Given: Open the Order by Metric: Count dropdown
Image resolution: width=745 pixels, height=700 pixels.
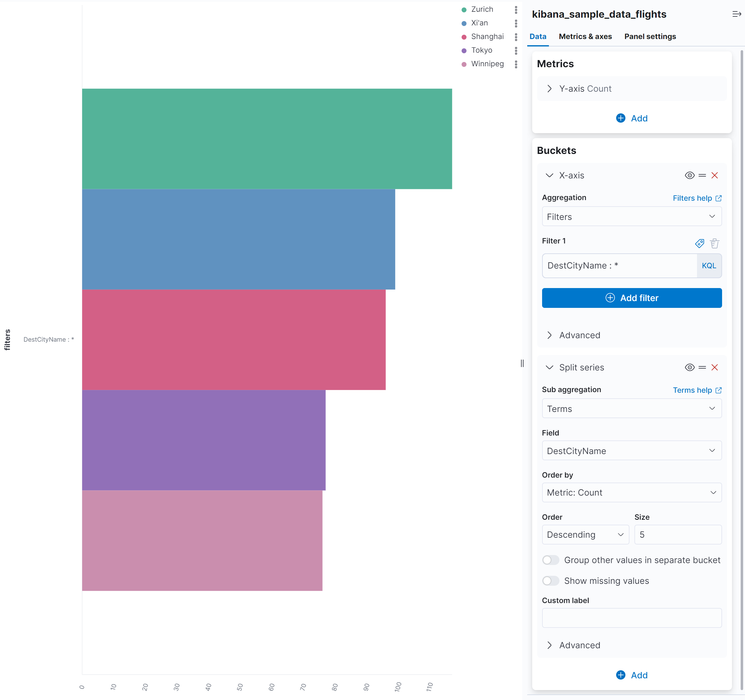Looking at the screenshot, I should [631, 492].
